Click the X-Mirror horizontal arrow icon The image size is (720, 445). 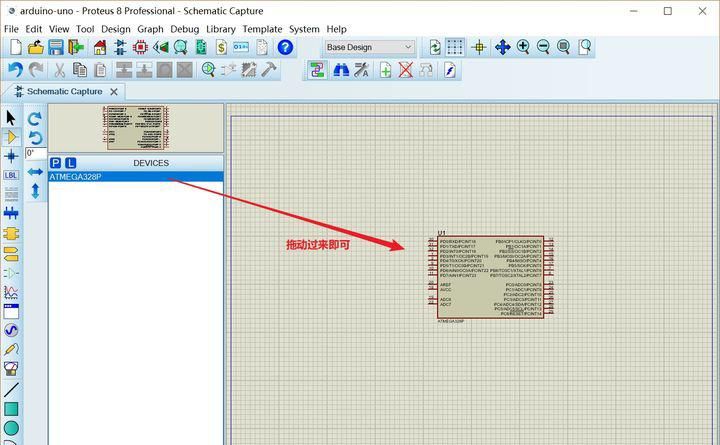(x=35, y=172)
